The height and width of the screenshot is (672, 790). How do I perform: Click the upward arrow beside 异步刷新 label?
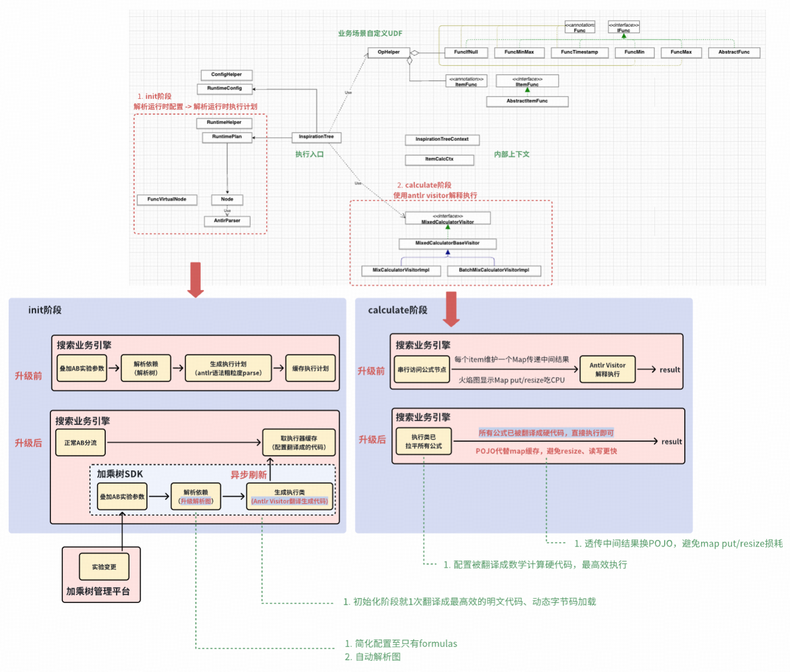270,465
